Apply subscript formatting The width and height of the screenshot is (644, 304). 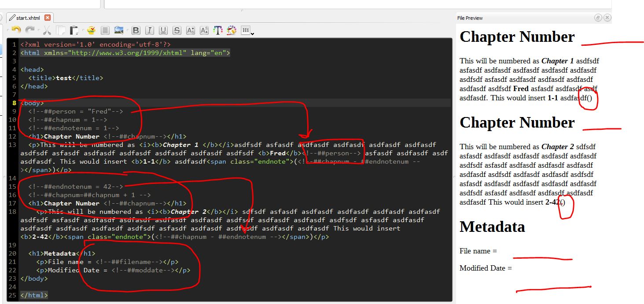pyautogui.click(x=191, y=30)
